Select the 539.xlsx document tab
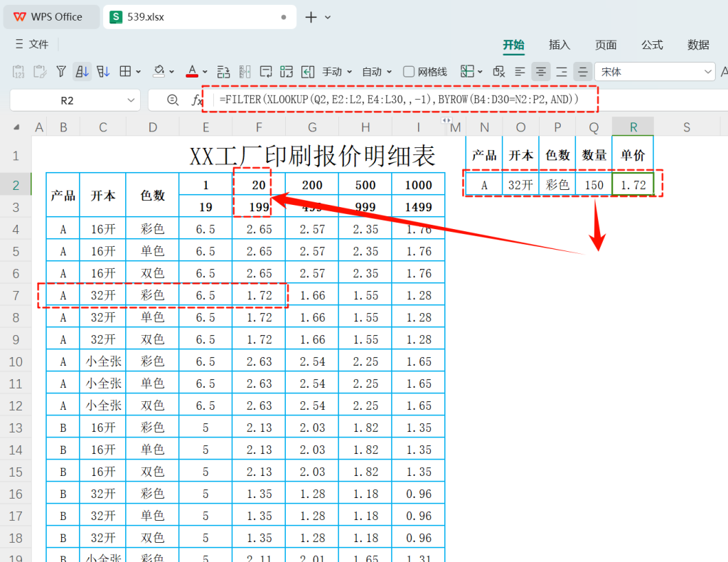This screenshot has height=562, width=728. coord(200,17)
